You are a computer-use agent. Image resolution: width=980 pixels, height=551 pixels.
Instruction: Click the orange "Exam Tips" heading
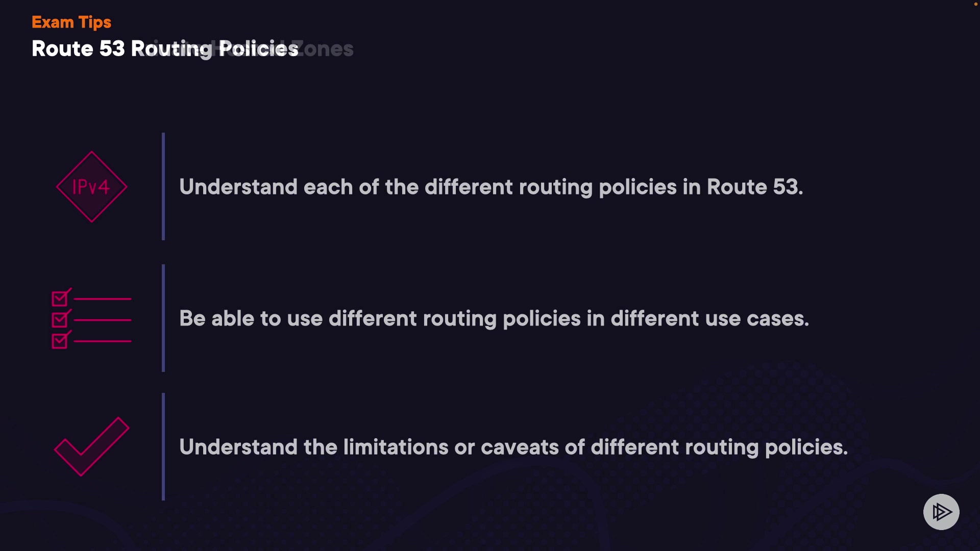pyautogui.click(x=71, y=22)
